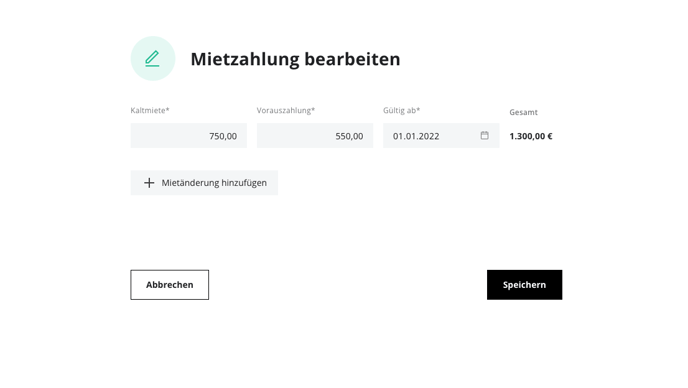Click the Gültig ab* field label
Viewport: 688px width, 388px height.
click(401, 110)
